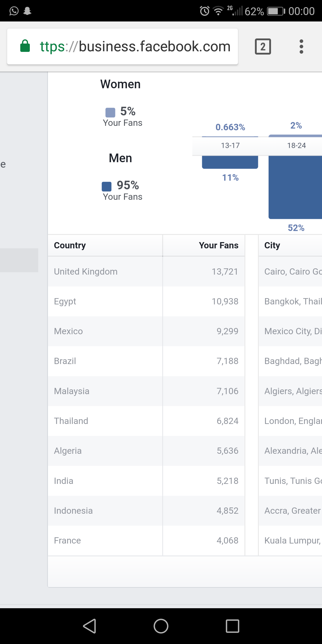Tap the Android home circle button
The height and width of the screenshot is (644, 322).
coord(161,626)
